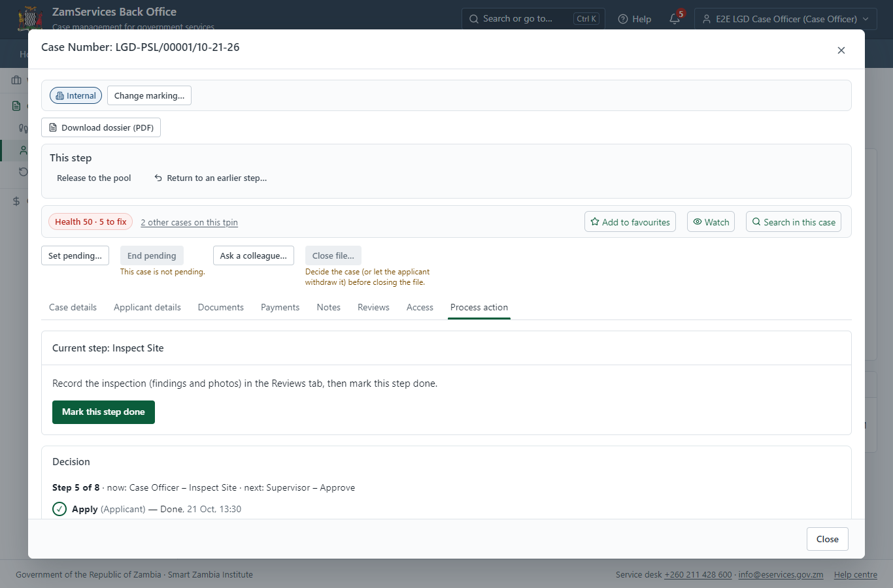Mark this step done
The height and width of the screenshot is (588, 893).
point(103,412)
